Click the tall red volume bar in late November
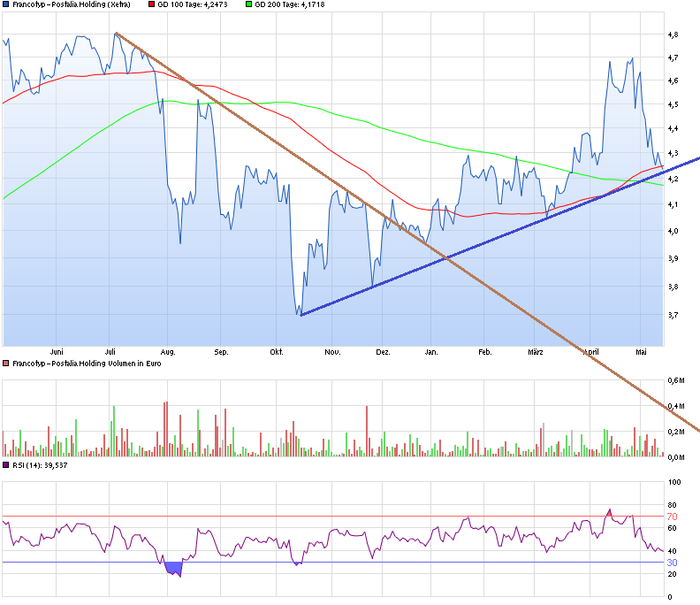The height and width of the screenshot is (605, 700). 367,431
